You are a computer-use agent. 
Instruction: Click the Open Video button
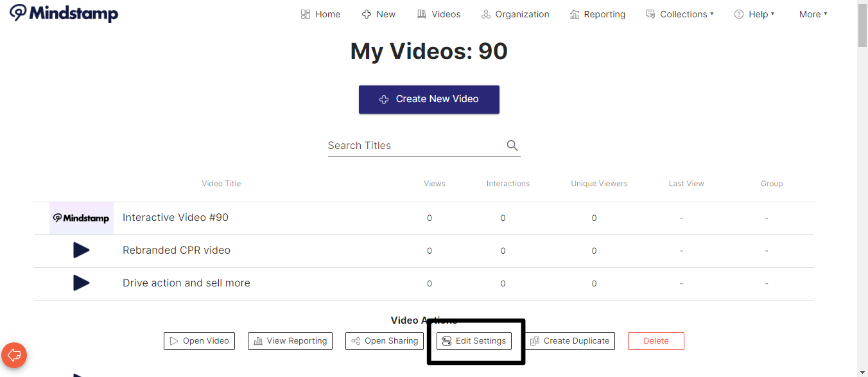[199, 341]
